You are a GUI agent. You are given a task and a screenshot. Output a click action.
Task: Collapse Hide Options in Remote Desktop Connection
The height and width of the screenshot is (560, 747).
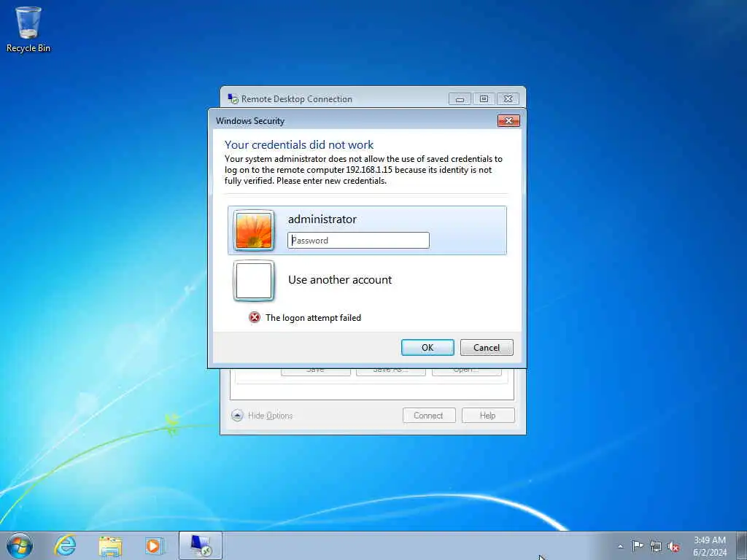pos(262,415)
